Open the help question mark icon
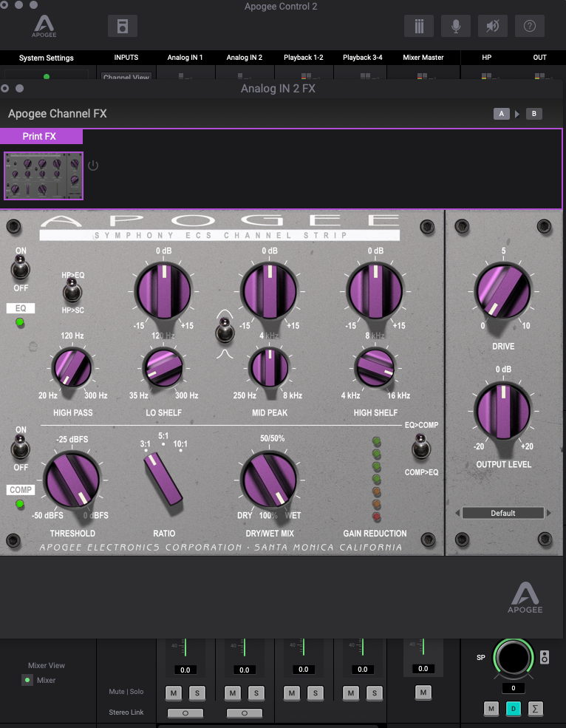The image size is (566, 728). click(x=530, y=26)
